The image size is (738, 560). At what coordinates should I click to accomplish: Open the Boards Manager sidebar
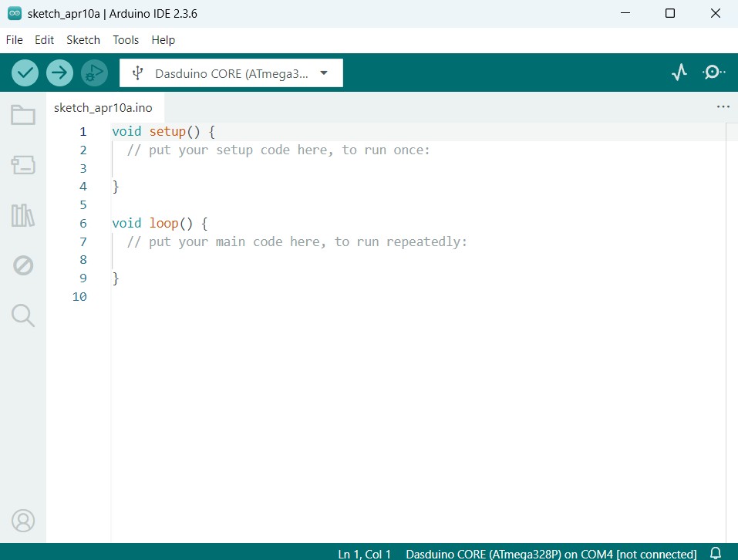click(x=23, y=164)
